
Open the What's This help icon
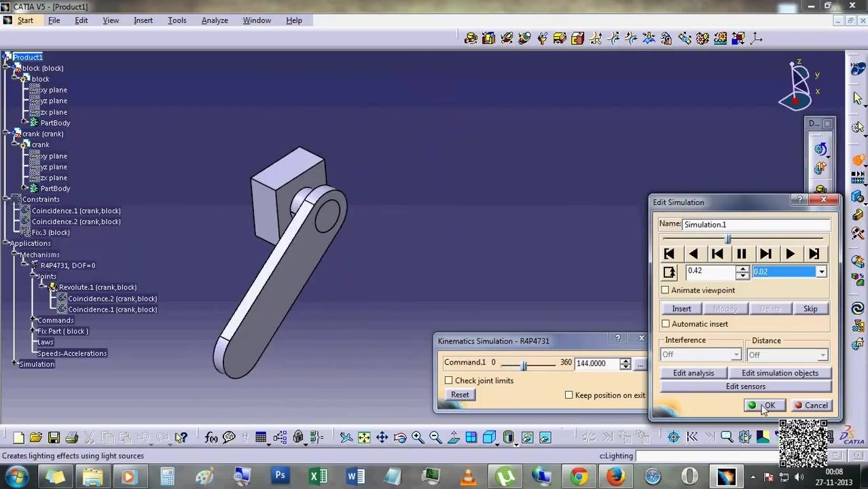coord(181,437)
